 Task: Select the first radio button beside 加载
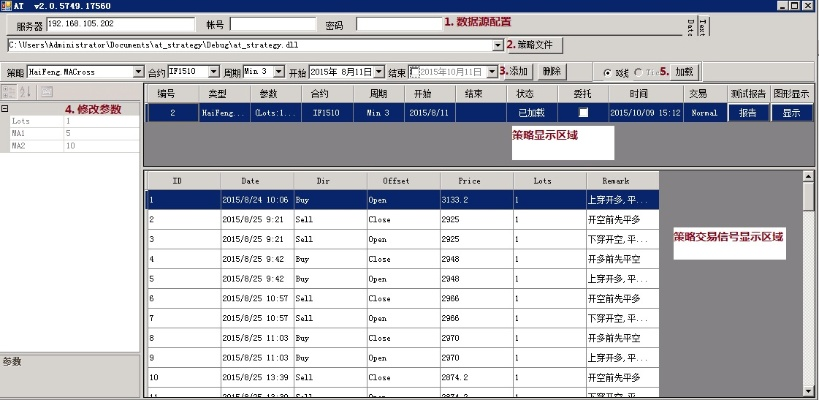tap(607, 72)
